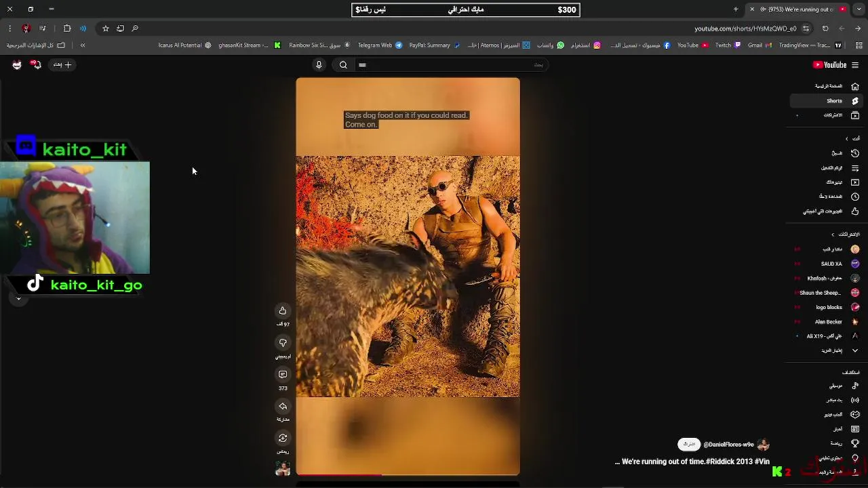Viewport: 868px width, 488px height.
Task: Open Gaming in the Explore section
Action: [x=828, y=414]
